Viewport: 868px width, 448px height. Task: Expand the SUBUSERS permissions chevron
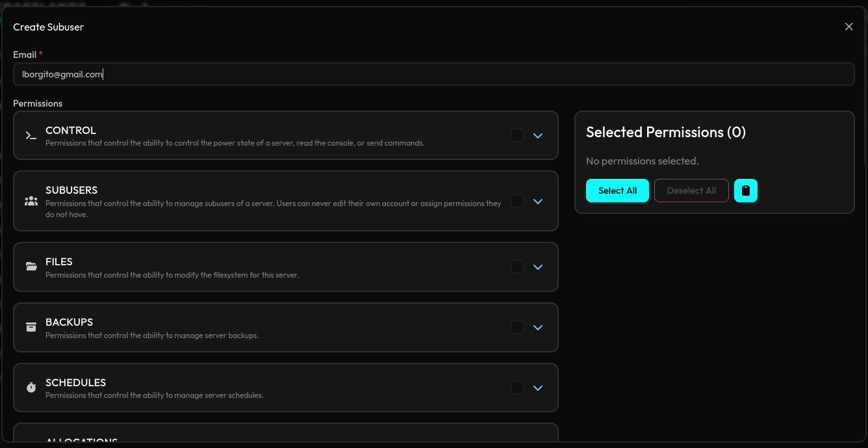click(538, 202)
